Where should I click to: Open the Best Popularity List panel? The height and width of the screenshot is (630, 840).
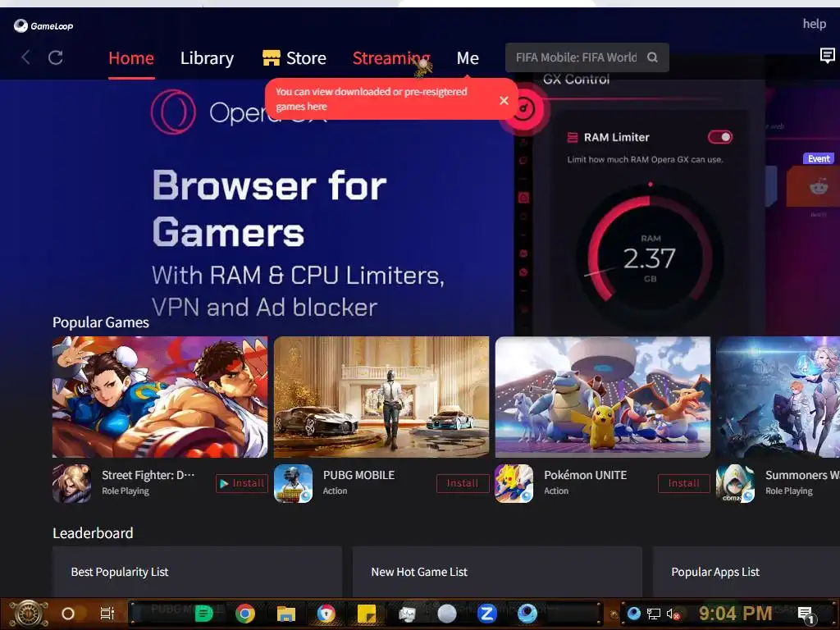coord(197,572)
